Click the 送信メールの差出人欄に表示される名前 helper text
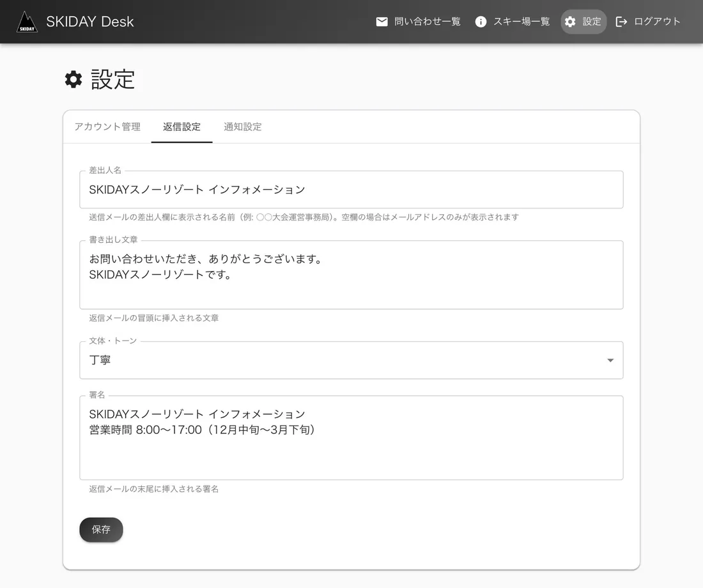Viewport: 703px width, 588px height. click(304, 217)
